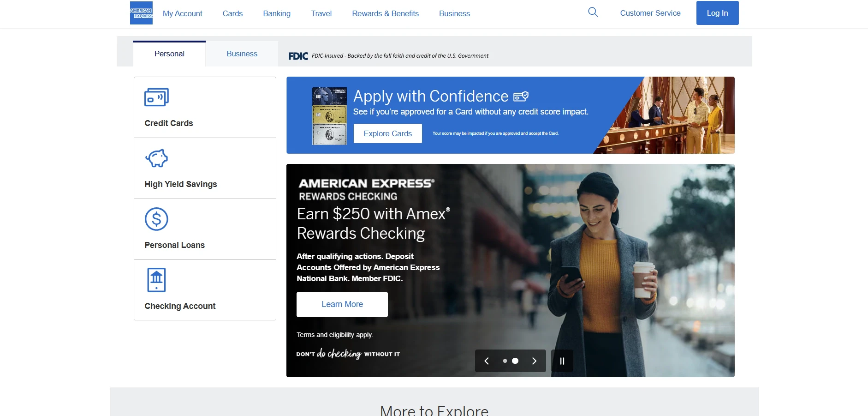
Task: Click the Credit Cards card icon
Action: pos(157,97)
